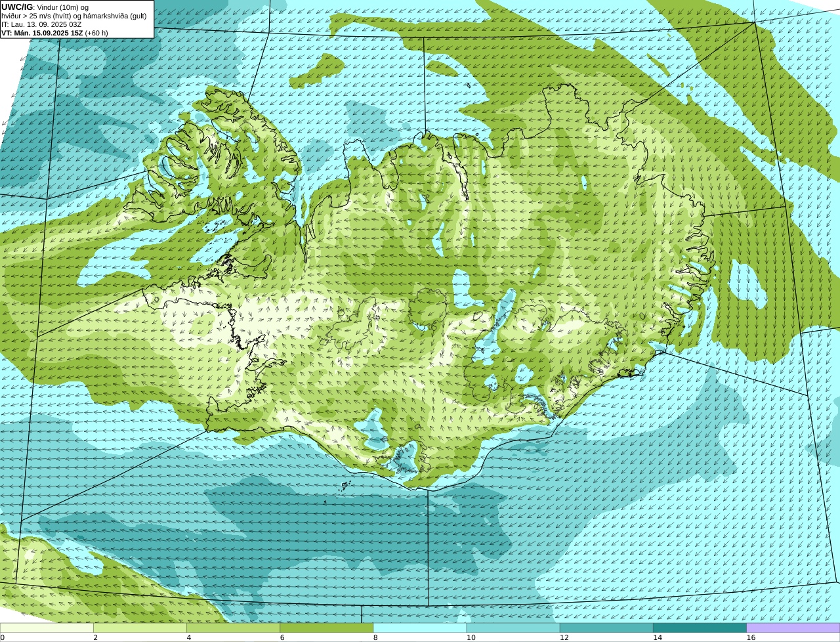Click the 2–4 m/s light green legend swatch
The height and width of the screenshot is (642, 840).
[140, 628]
